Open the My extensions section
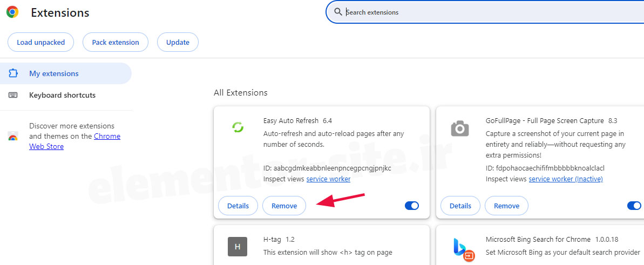 [53, 73]
